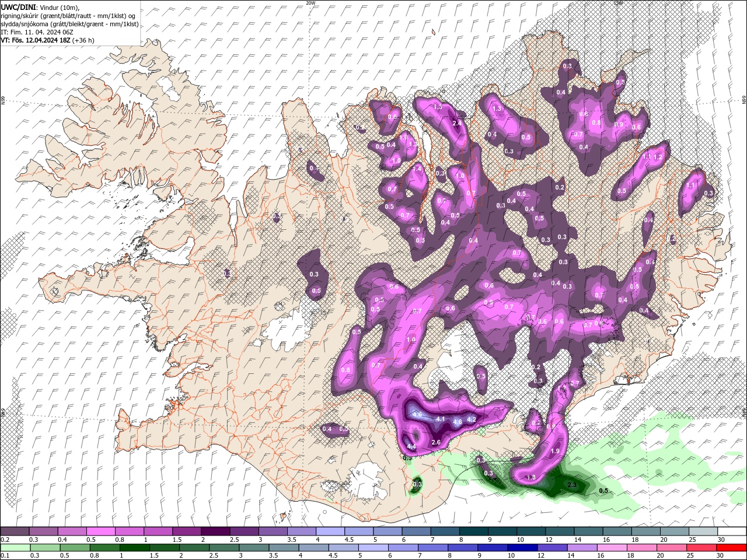Click the bright pink 0.5 swatch in the snow legend row
The image size is (747, 560).
click(x=101, y=531)
